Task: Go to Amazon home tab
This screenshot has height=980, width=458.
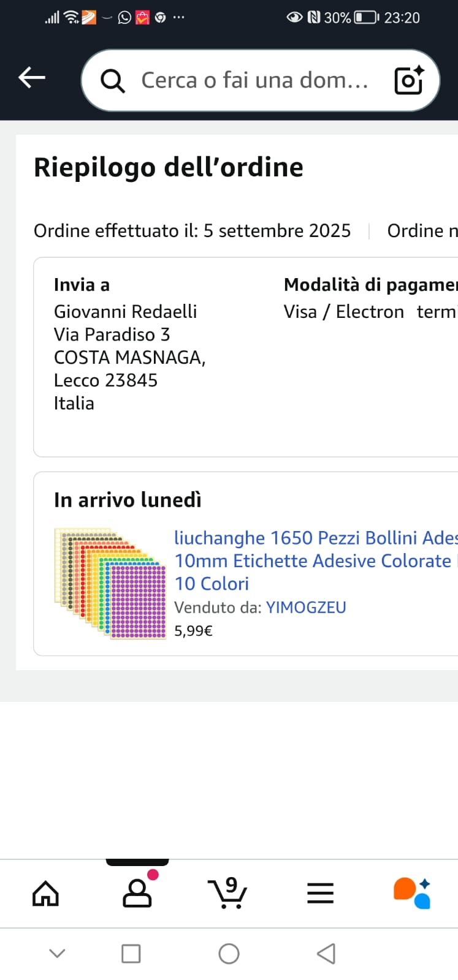Action: (45, 893)
